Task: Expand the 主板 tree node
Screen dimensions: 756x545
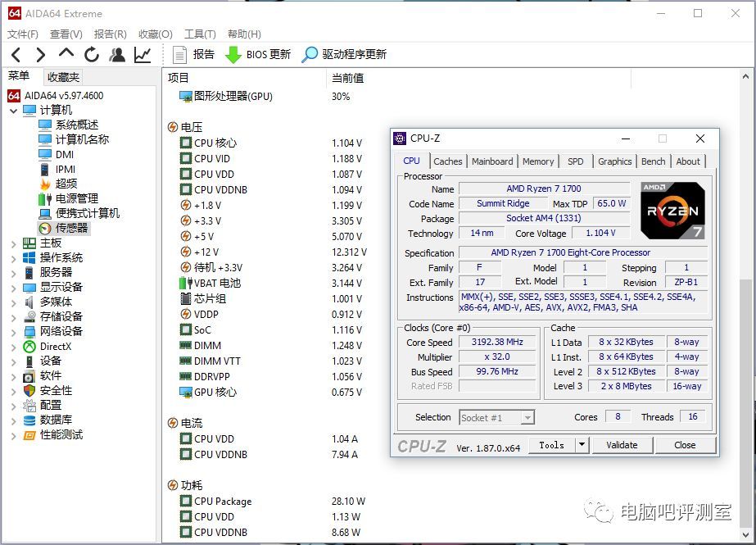Action: click(x=13, y=244)
